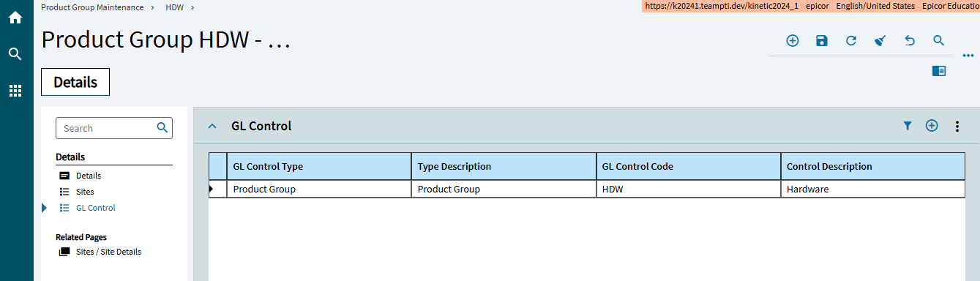980x281 pixels.
Task: Collapse the GL Control panel
Action: 212,126
